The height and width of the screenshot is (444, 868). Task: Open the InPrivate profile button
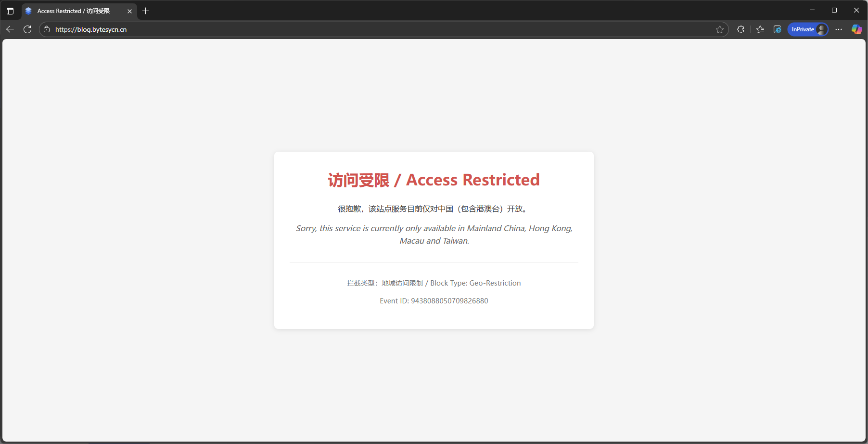click(808, 29)
